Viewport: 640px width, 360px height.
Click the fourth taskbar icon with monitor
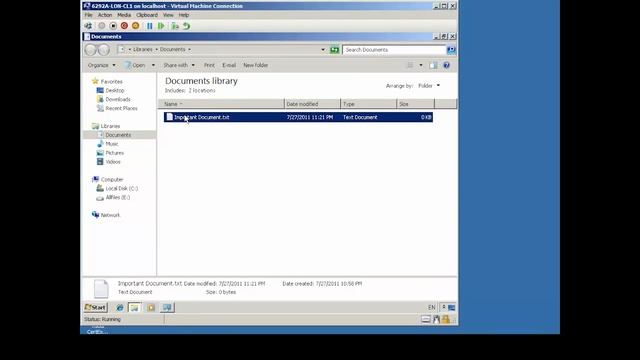coord(167,307)
